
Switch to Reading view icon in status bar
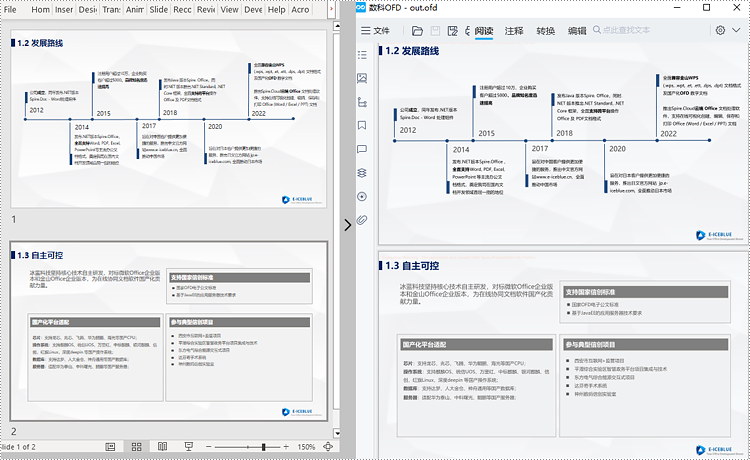click(x=163, y=447)
